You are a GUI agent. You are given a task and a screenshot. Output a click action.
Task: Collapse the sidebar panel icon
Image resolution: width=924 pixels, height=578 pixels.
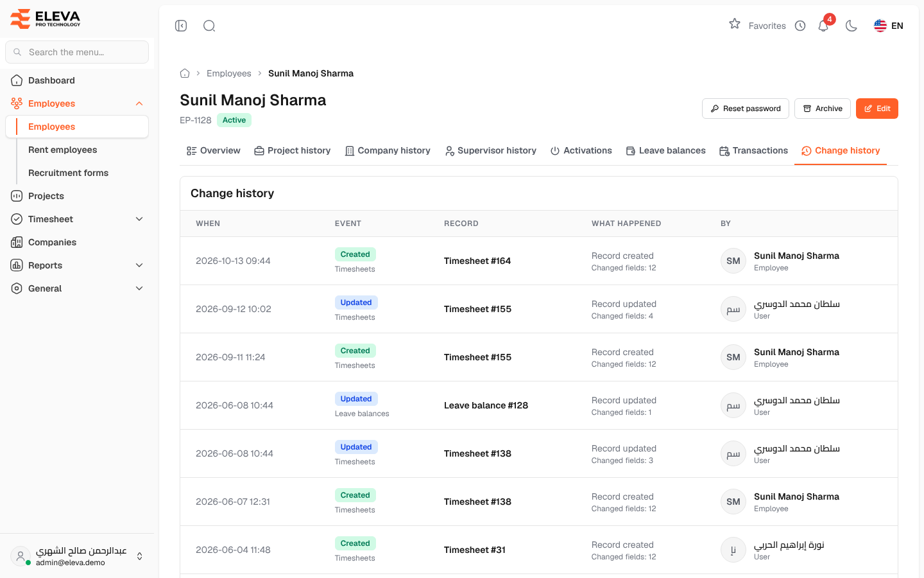(181, 26)
